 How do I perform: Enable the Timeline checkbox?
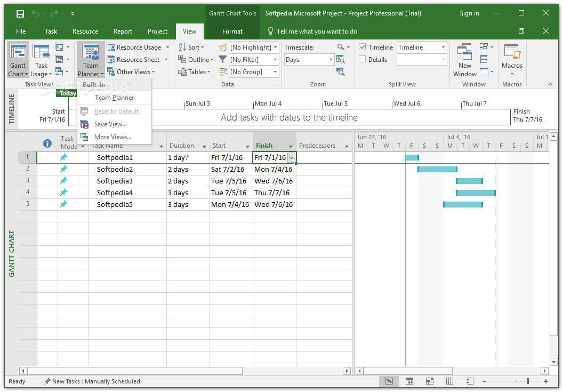click(x=361, y=47)
